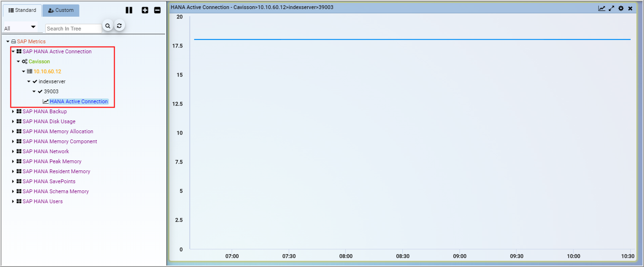This screenshot has height=267, width=644.
Task: Expand the SAP HANA Memory Allocation arrow
Action: (x=13, y=131)
